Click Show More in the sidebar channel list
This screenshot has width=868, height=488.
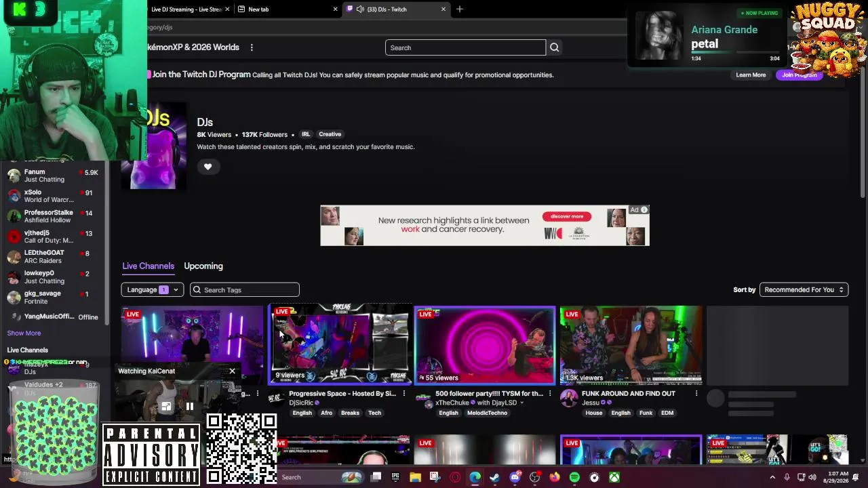pyautogui.click(x=24, y=333)
